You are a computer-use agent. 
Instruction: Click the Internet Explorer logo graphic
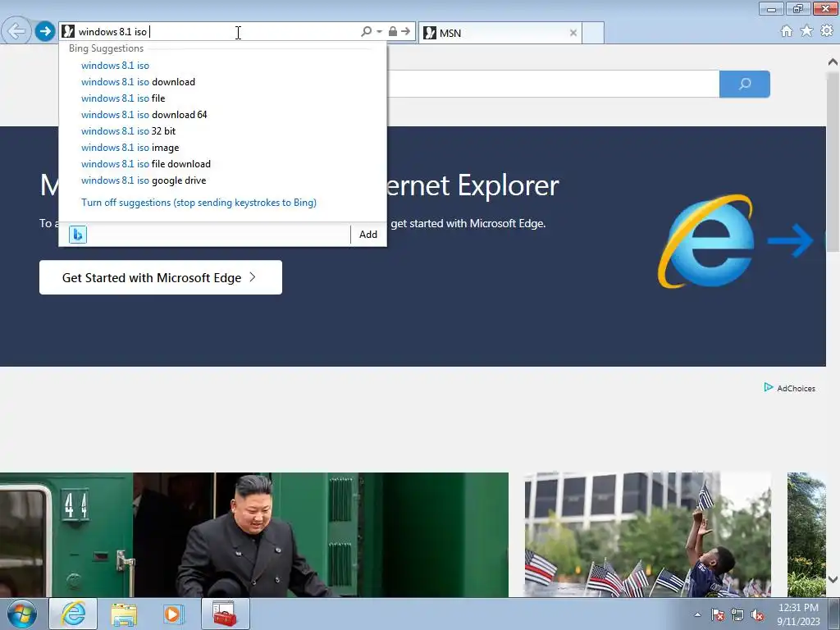(x=706, y=241)
